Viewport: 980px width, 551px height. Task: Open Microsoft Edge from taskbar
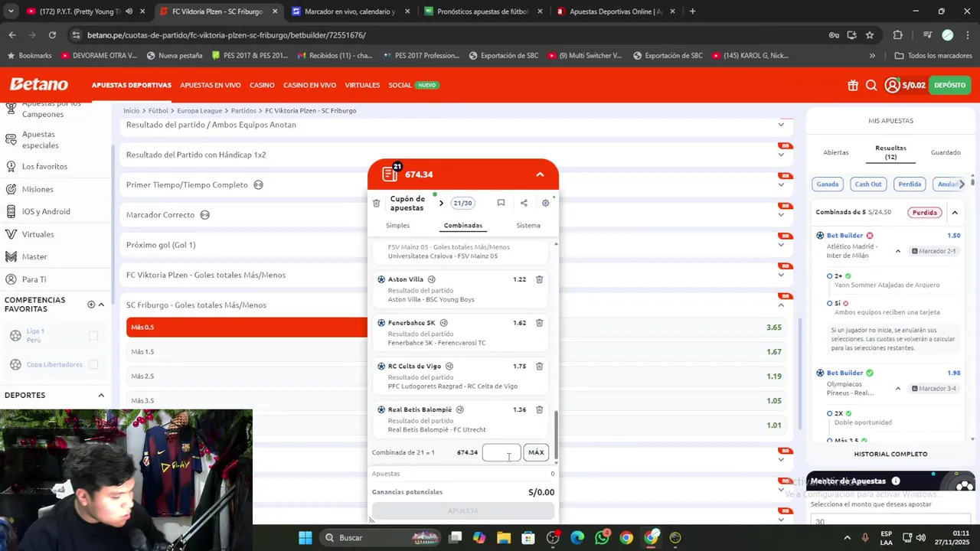pyautogui.click(x=577, y=537)
